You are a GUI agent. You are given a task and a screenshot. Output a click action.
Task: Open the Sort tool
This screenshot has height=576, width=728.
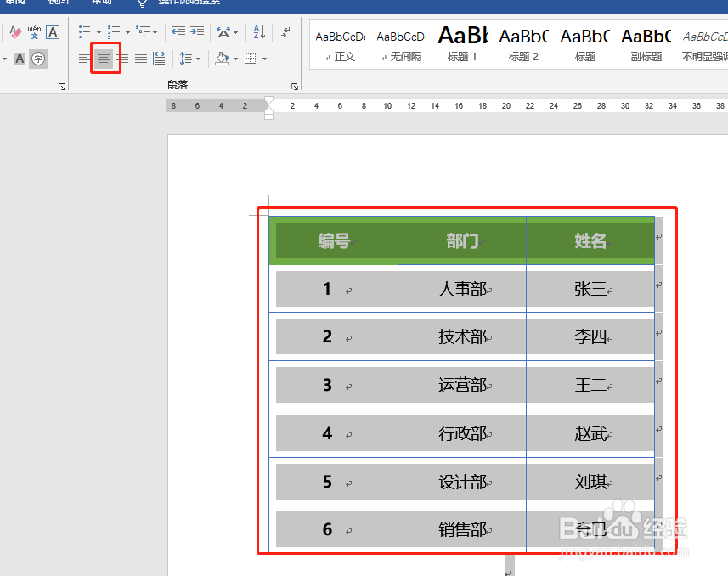pos(257,31)
